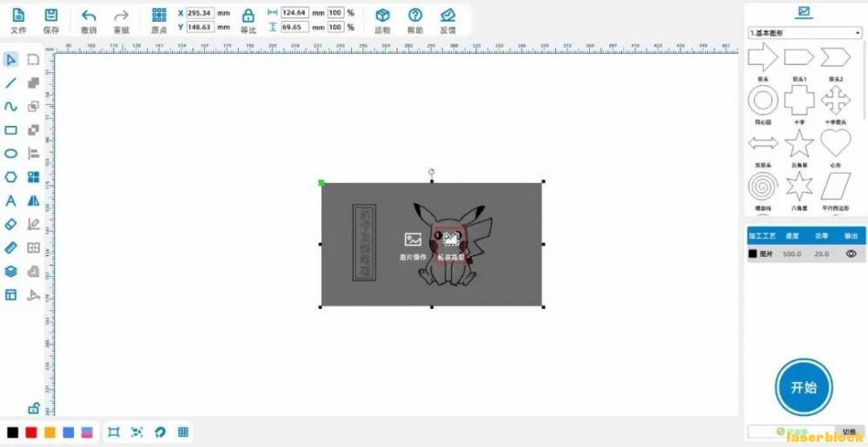Click the Y position input field
The height and width of the screenshot is (447, 868).
(201, 27)
